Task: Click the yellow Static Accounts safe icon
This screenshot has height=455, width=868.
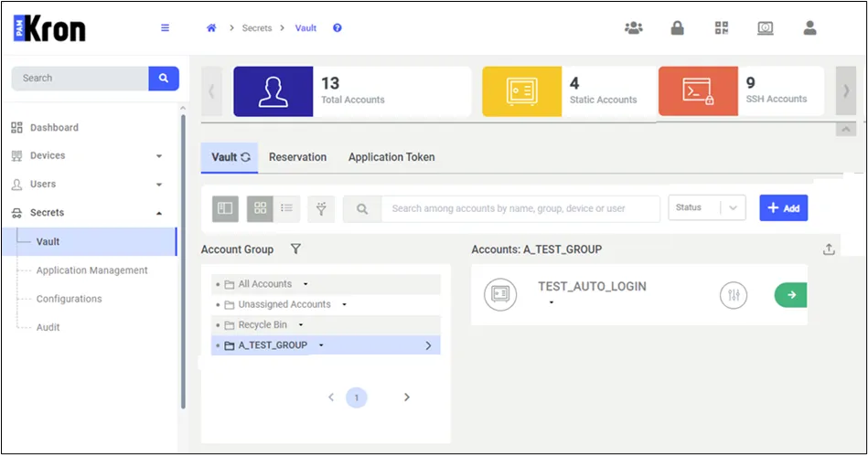Action: point(522,91)
